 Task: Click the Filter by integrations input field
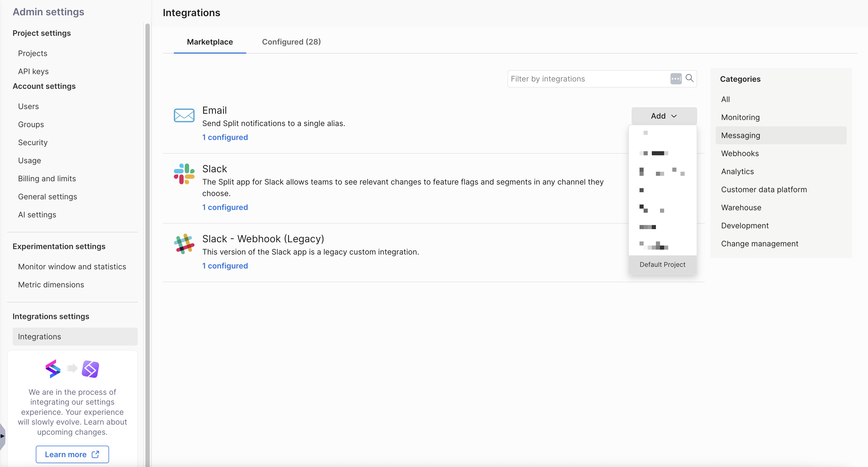coord(588,78)
